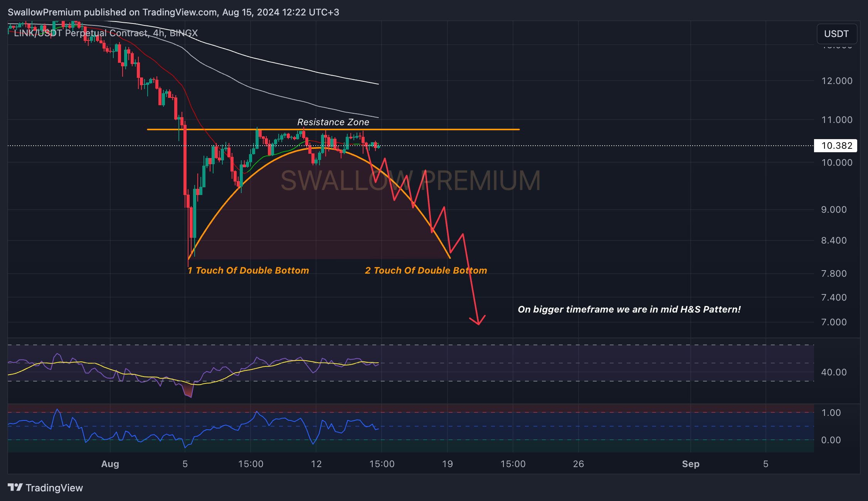868x501 pixels.
Task: Click the LINK/USDT Perpetual Contract title
Action: pyautogui.click(x=106, y=33)
